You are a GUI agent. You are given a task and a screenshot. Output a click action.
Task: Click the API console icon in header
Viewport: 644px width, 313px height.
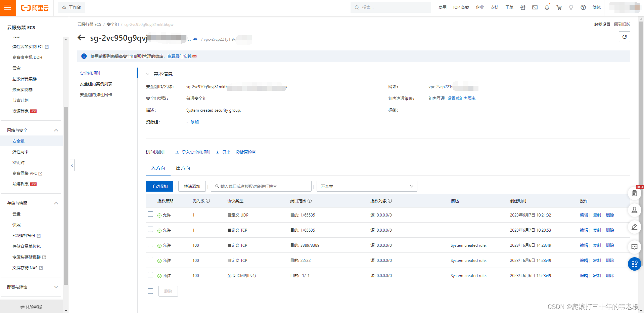click(x=523, y=7)
